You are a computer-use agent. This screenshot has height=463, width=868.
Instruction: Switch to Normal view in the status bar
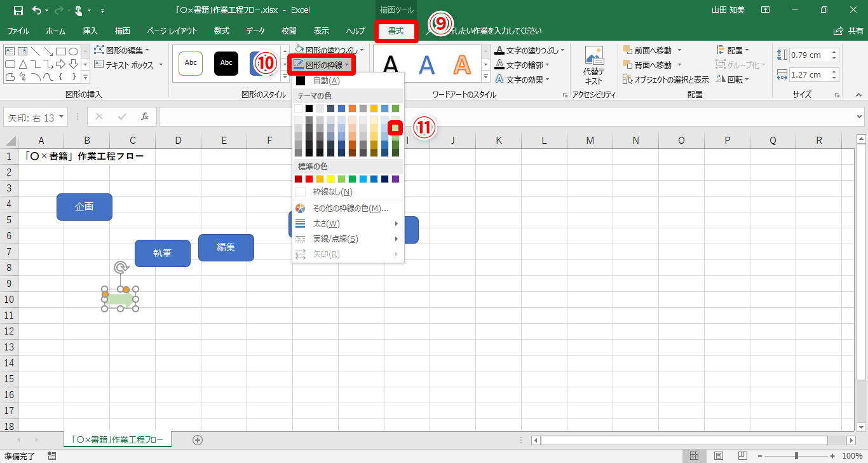(x=694, y=455)
